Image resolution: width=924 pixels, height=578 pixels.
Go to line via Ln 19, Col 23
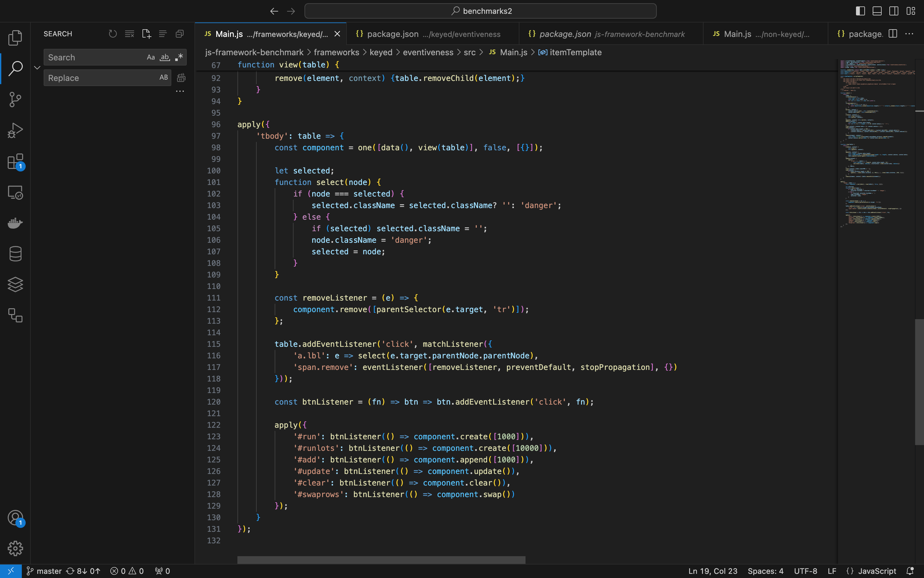click(x=713, y=571)
